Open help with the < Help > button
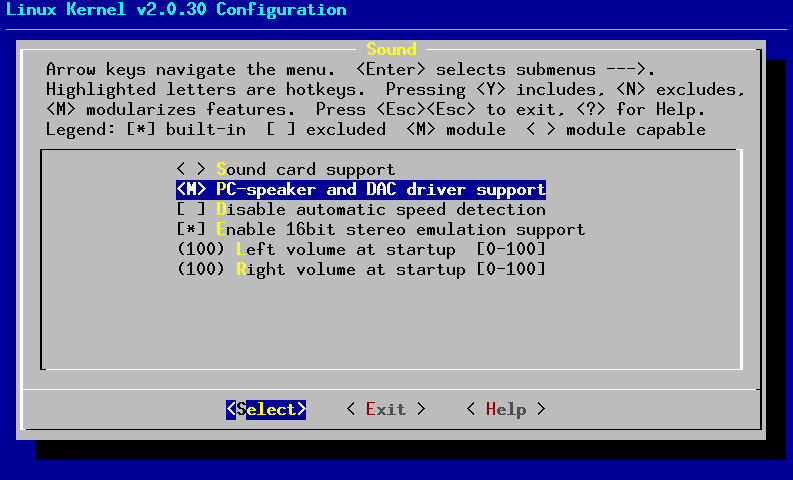 pos(505,409)
